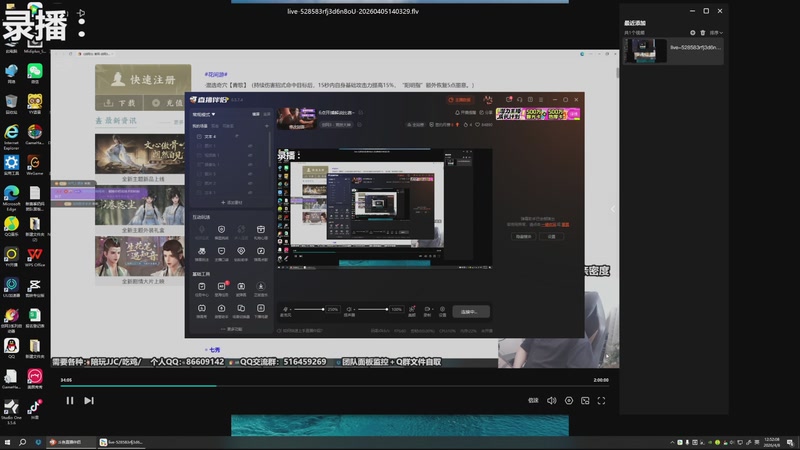Open the 礼物心愿 gift box icon
This screenshot has height=450, width=800.
tap(261, 232)
